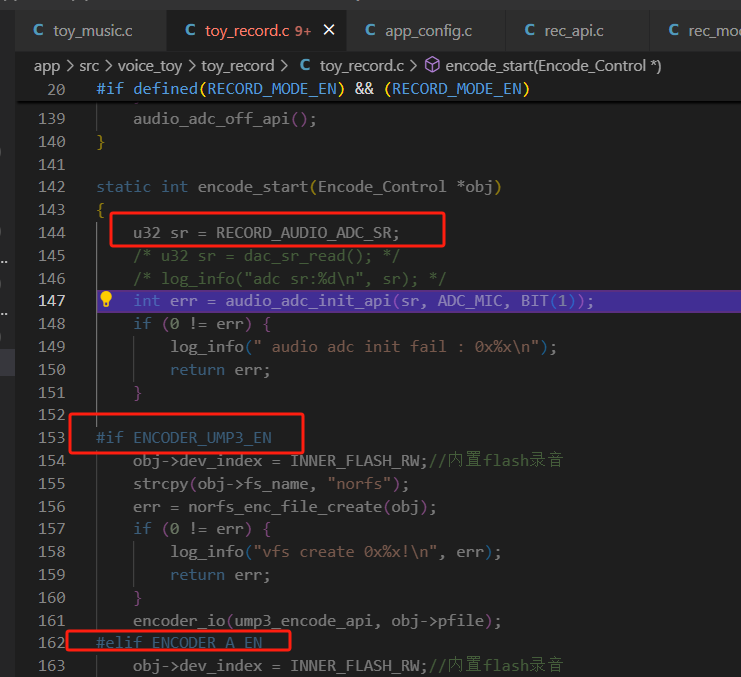Viewport: 741px width, 677px height.
Task: Open the 'toy_record' breadcrumb folder
Action: [238, 66]
